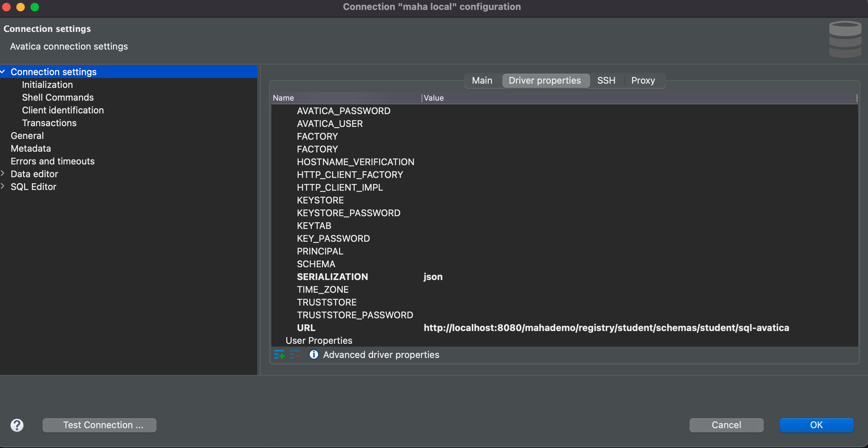Open help via the question mark icon

coord(17,425)
